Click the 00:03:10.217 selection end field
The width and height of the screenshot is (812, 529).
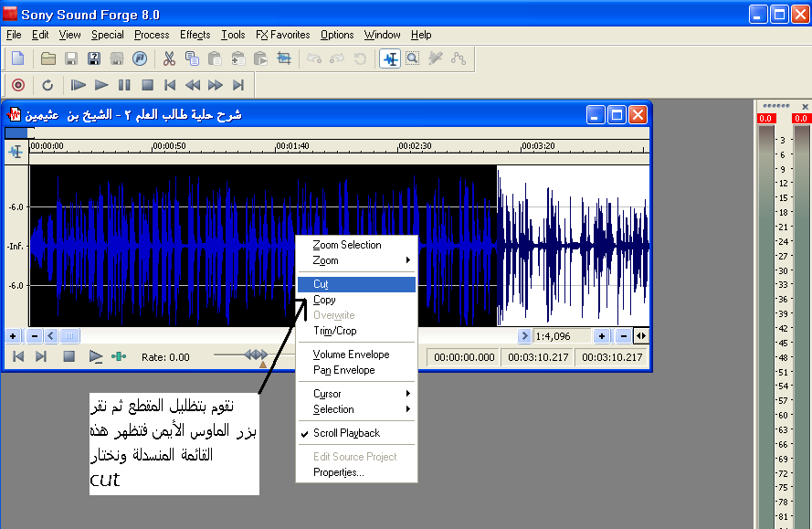click(539, 357)
